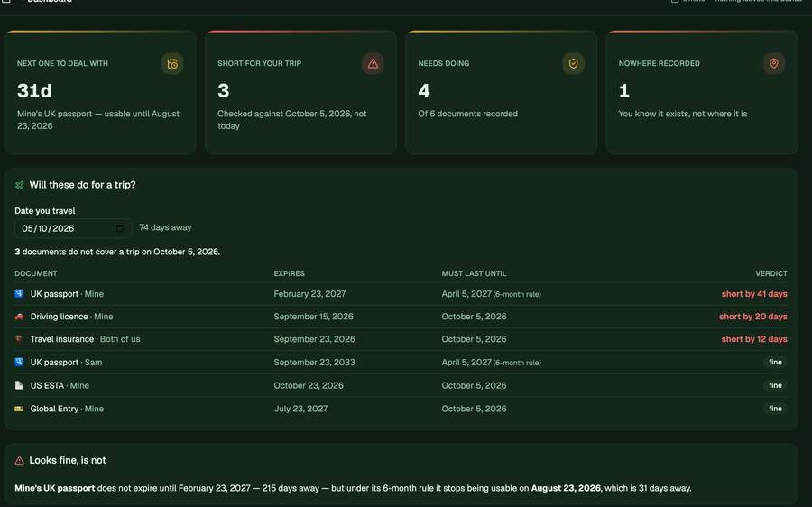The width and height of the screenshot is (812, 507).
Task: Click the October 23, 2026 expiry date
Action: (309, 385)
